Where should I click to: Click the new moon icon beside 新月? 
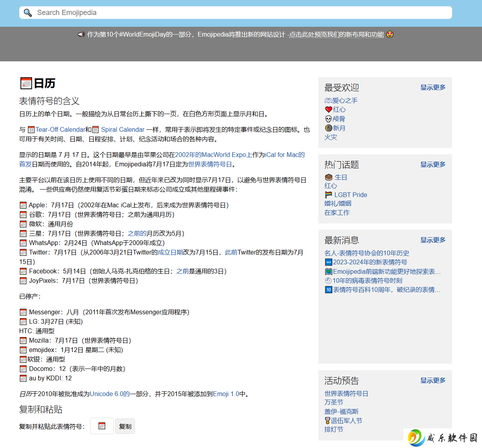(329, 128)
